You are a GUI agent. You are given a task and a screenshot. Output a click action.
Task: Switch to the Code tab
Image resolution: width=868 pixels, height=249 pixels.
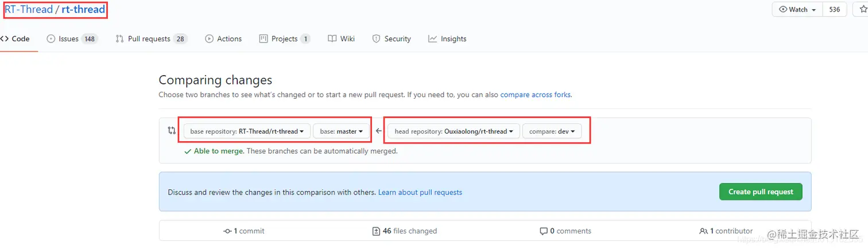pyautogui.click(x=15, y=38)
